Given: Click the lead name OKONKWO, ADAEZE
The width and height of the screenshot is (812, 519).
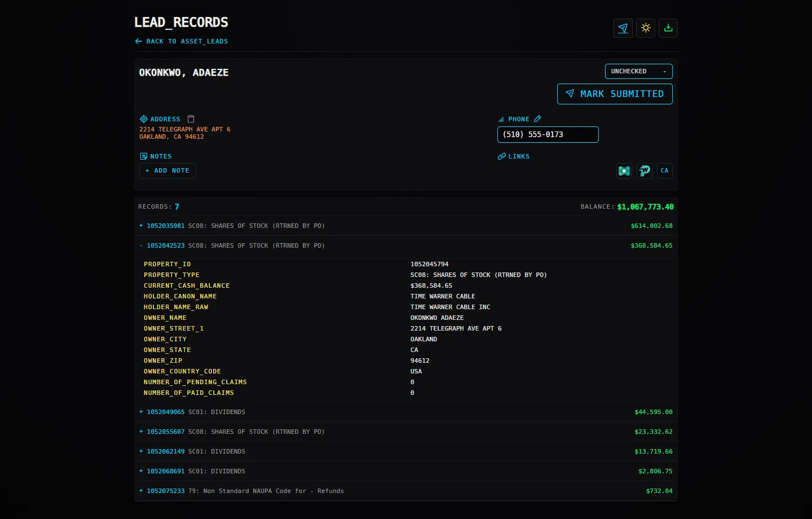Looking at the screenshot, I should (184, 72).
